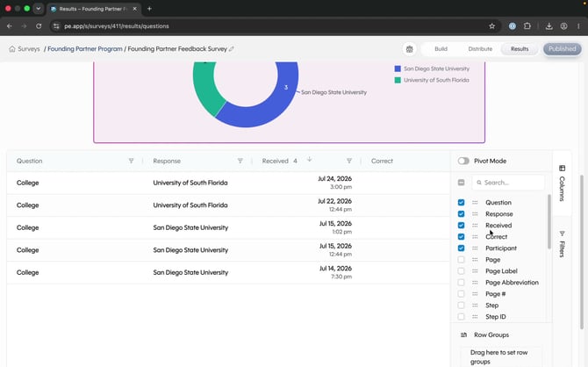Image resolution: width=588 pixels, height=367 pixels.
Task: Click the Published status button
Action: pos(563,49)
